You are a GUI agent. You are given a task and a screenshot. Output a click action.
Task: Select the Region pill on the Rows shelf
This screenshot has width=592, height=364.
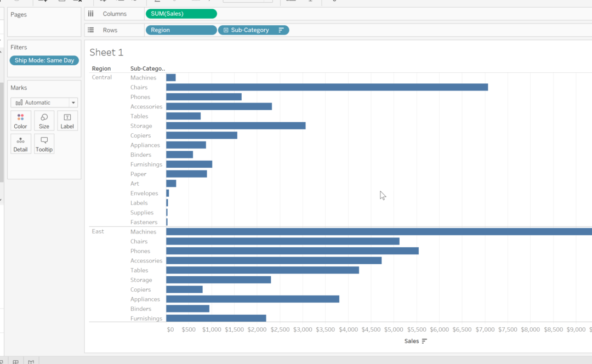181,30
